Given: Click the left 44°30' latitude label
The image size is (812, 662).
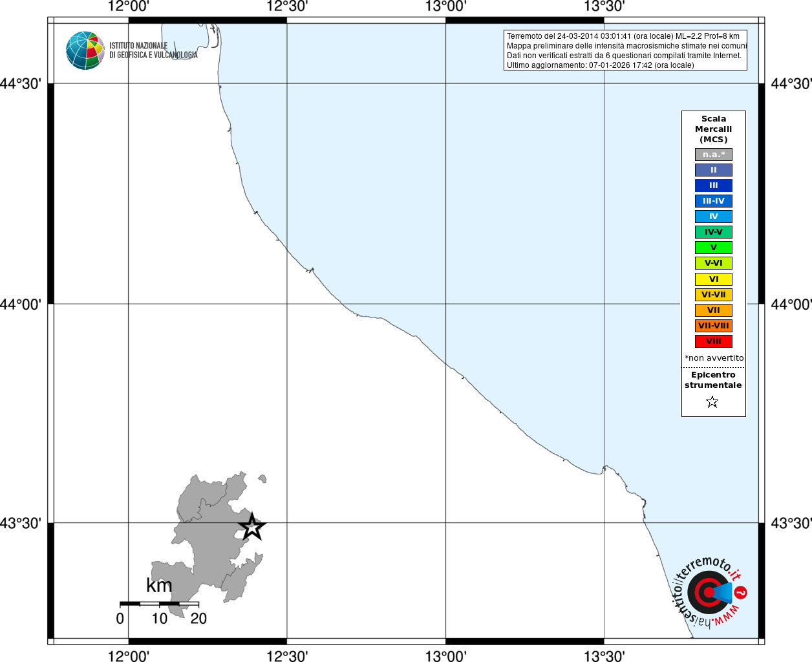Looking at the screenshot, I should [21, 84].
